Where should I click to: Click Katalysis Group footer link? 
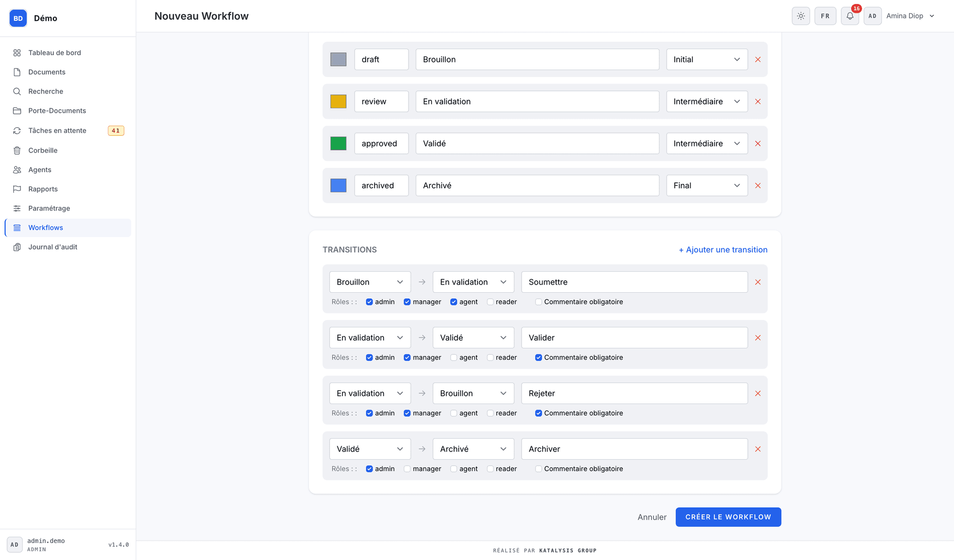pyautogui.click(x=568, y=551)
